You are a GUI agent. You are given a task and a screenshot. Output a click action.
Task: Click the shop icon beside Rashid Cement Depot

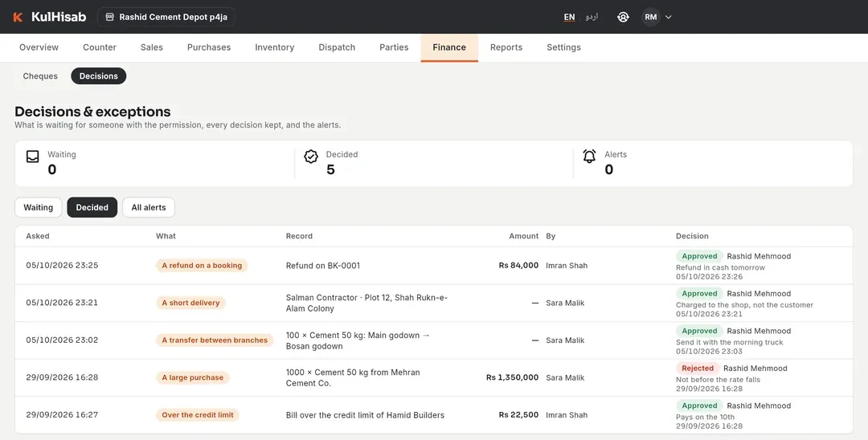point(109,17)
